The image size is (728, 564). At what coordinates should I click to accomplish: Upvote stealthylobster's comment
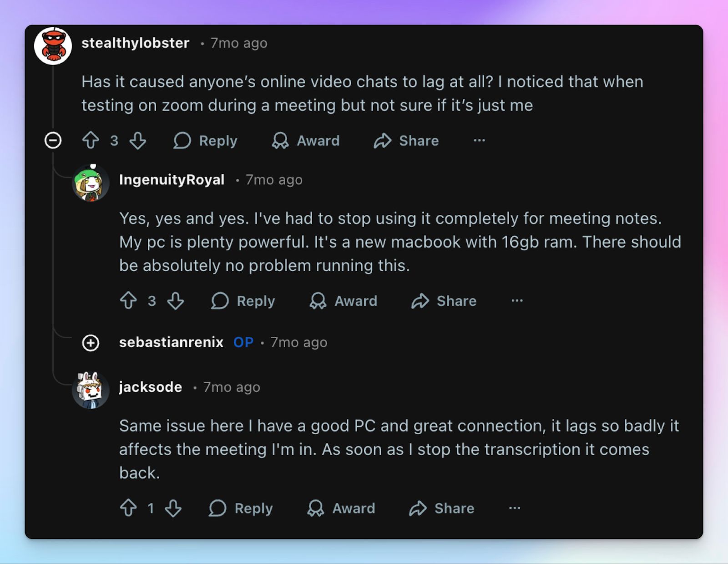pos(91,141)
